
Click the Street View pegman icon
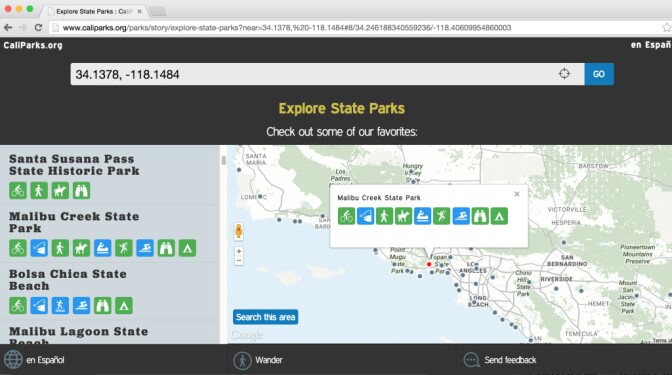[x=239, y=231]
